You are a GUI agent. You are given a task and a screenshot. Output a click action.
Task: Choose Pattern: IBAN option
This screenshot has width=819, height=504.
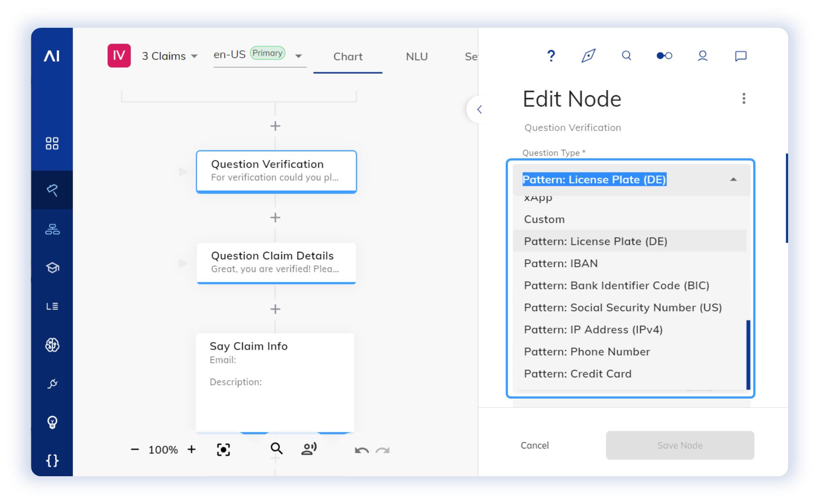coord(629,263)
